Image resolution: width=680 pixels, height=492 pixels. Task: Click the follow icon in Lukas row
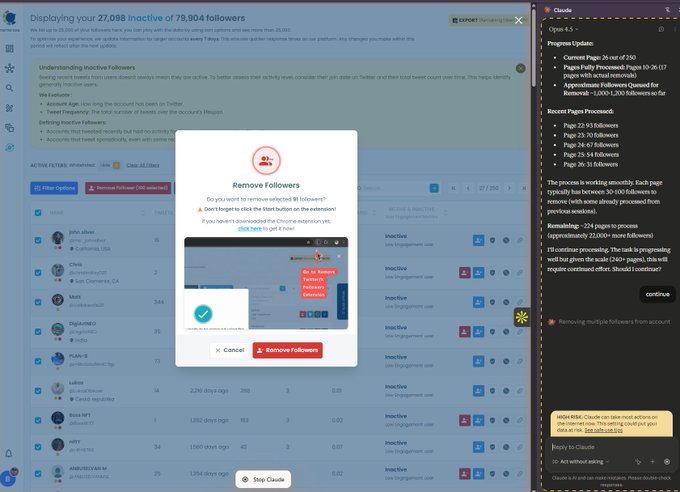[478, 390]
